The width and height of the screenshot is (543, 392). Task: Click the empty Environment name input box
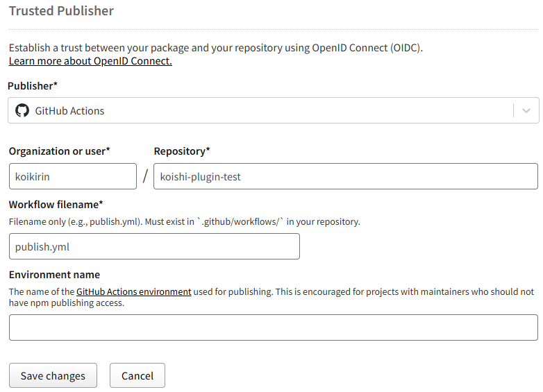click(x=273, y=327)
